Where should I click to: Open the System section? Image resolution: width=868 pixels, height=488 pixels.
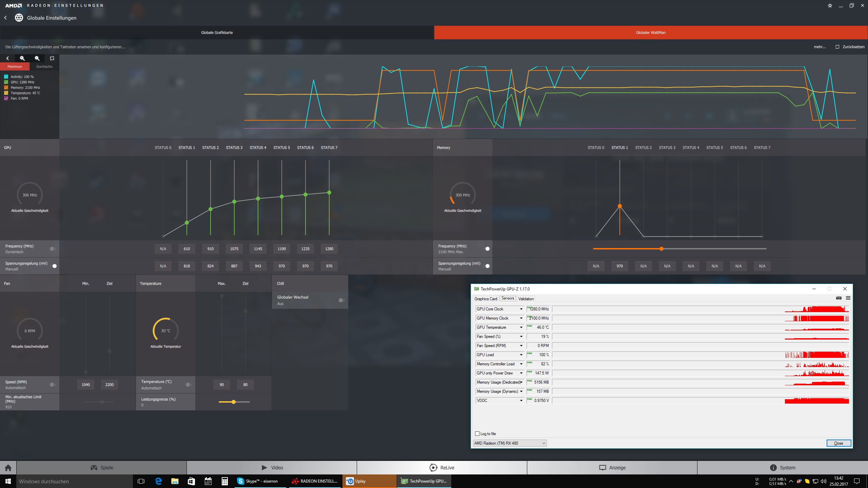tap(783, 468)
